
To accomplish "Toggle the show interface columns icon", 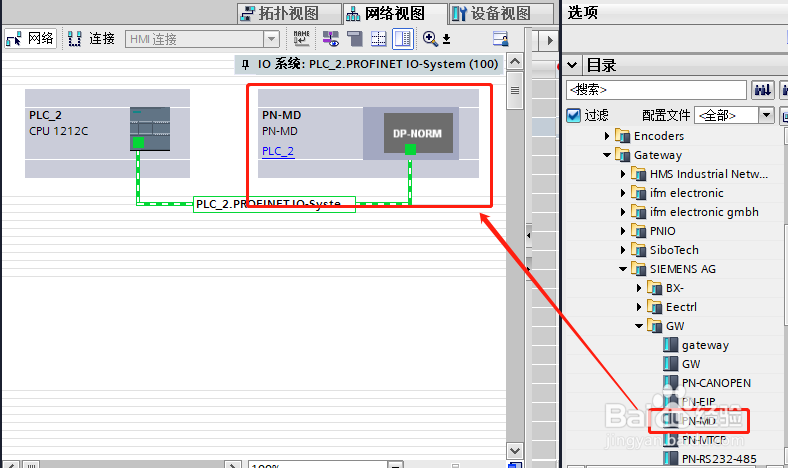I will pos(403,38).
